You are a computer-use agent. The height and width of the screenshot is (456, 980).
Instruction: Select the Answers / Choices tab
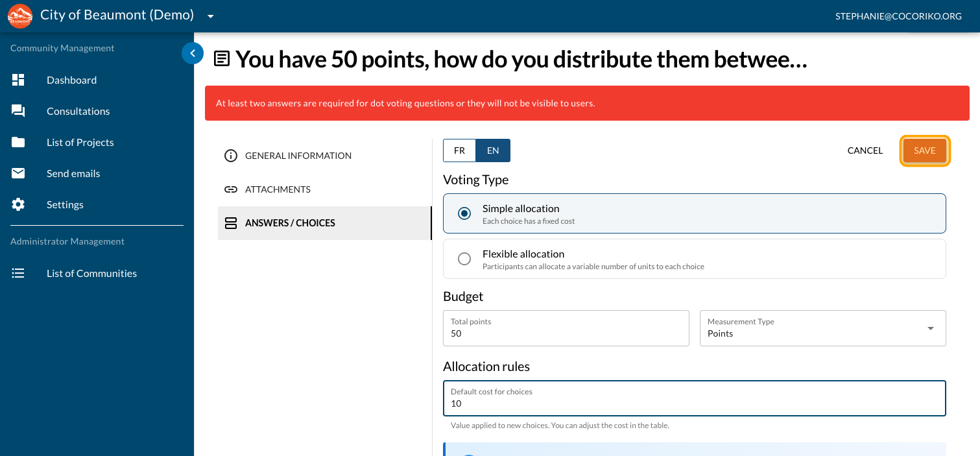[290, 223]
